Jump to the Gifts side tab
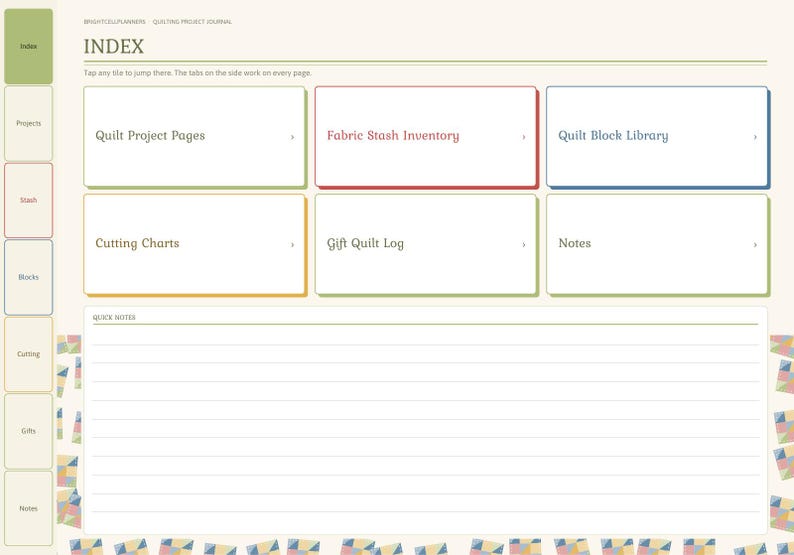The height and width of the screenshot is (555, 794). pos(28,431)
